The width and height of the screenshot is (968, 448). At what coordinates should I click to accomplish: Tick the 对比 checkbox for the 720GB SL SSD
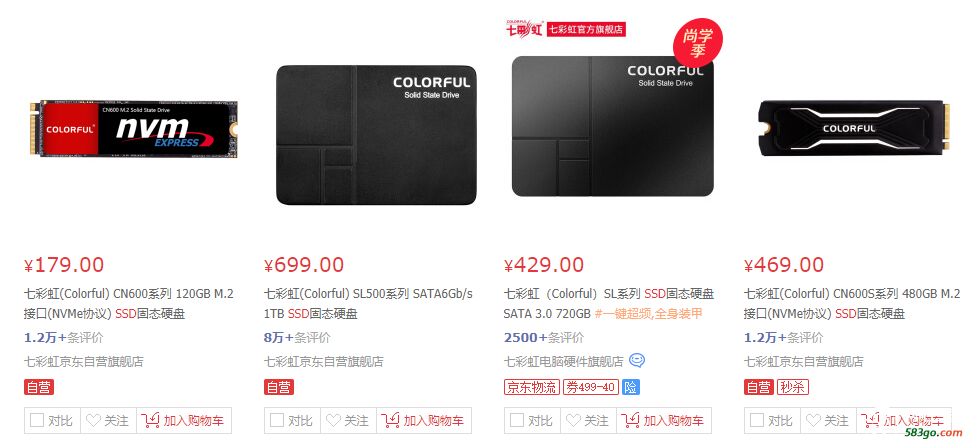[x=517, y=420]
